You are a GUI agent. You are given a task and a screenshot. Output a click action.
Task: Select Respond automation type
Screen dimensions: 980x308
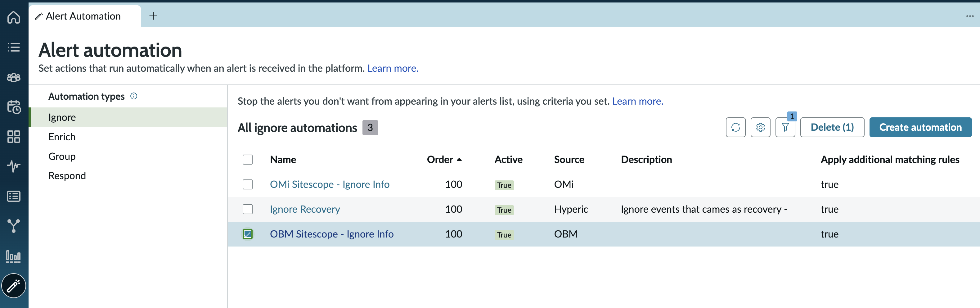pyautogui.click(x=128, y=175)
